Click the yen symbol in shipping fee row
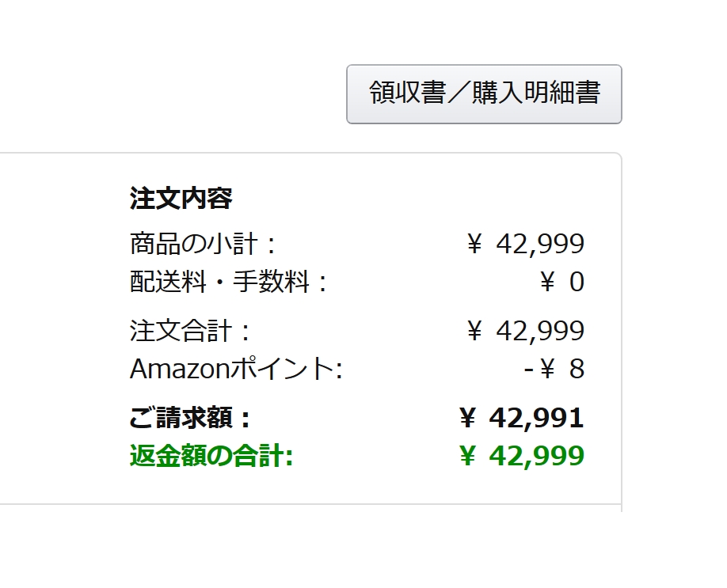 click(547, 283)
